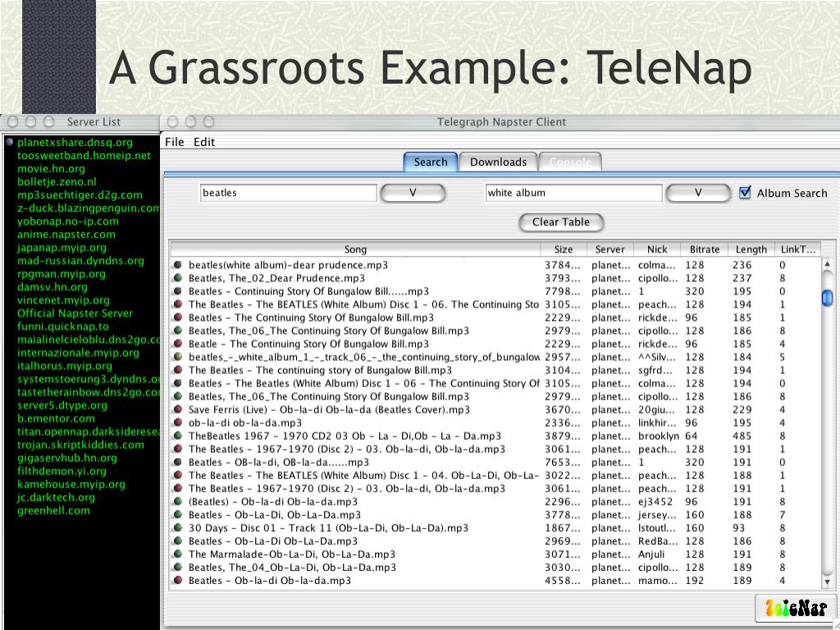
Task: Click status dot of the row from nick jersey...
Action: pyautogui.click(x=177, y=515)
